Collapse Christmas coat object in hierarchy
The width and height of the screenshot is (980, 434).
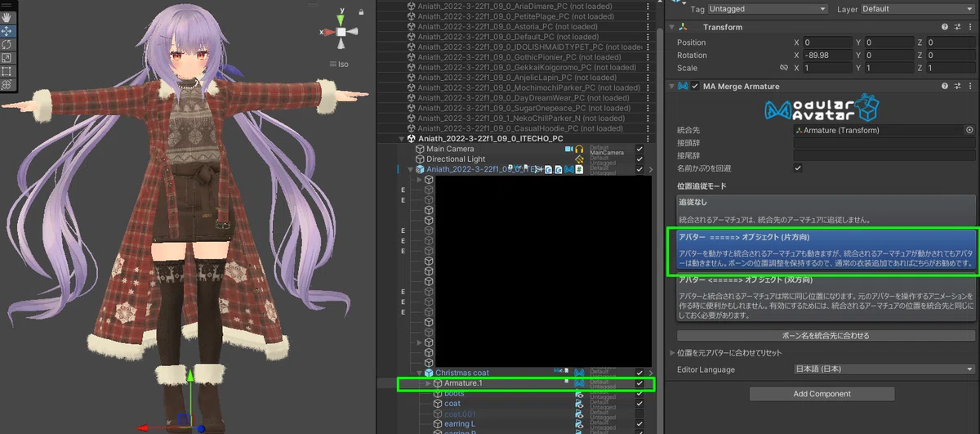click(x=419, y=373)
